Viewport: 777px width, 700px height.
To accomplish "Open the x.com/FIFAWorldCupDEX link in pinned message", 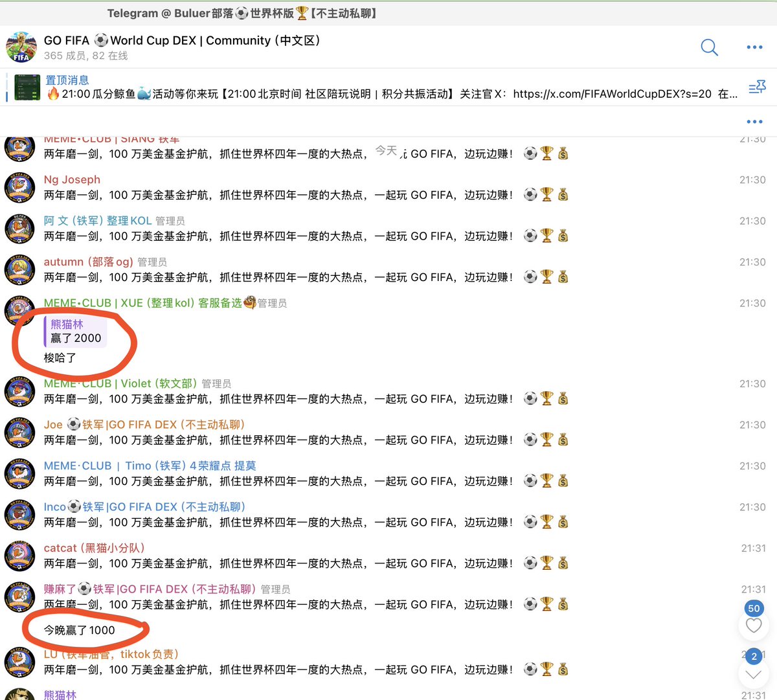I will click(x=612, y=94).
